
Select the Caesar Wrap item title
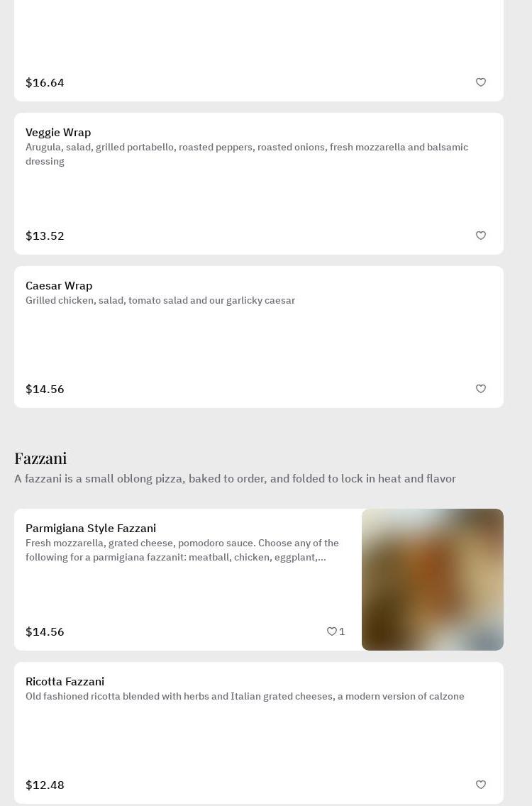[59, 286]
